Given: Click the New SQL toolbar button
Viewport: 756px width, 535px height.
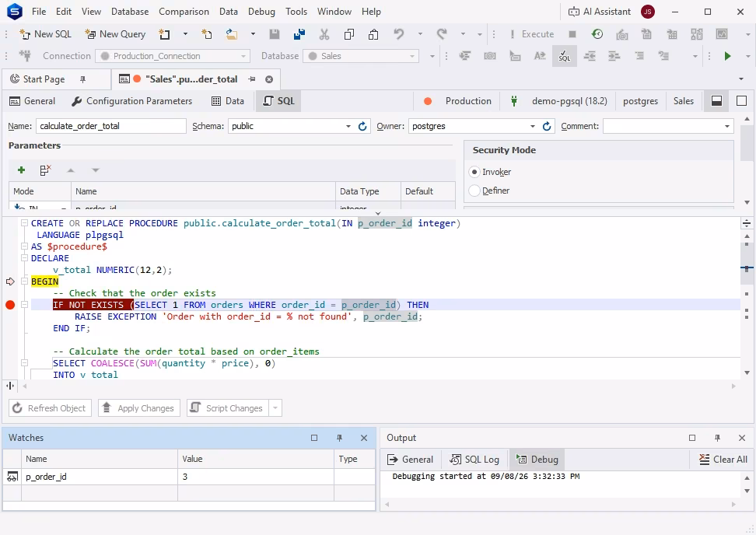Looking at the screenshot, I should click(45, 34).
